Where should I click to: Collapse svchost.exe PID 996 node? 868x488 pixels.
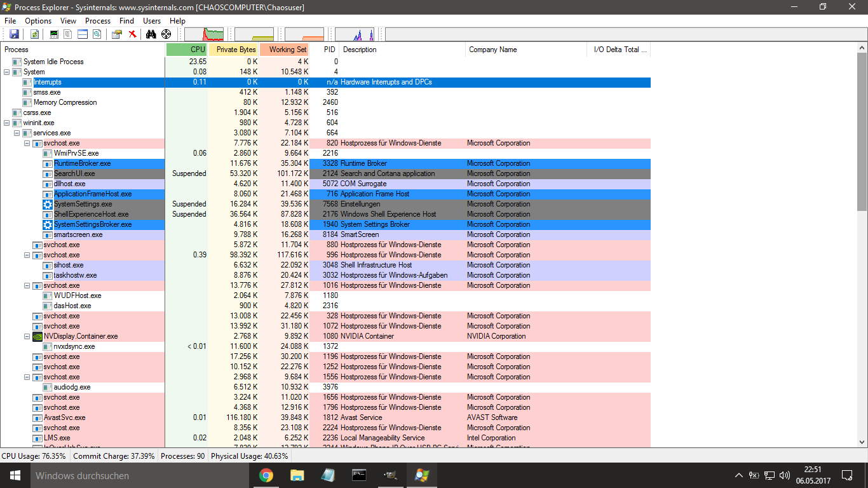pyautogui.click(x=27, y=255)
